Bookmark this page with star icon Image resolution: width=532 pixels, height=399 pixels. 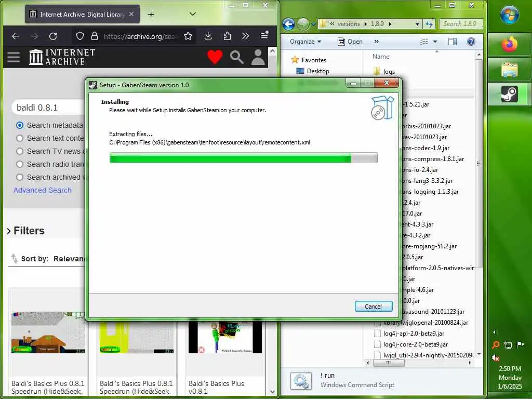[x=188, y=36]
